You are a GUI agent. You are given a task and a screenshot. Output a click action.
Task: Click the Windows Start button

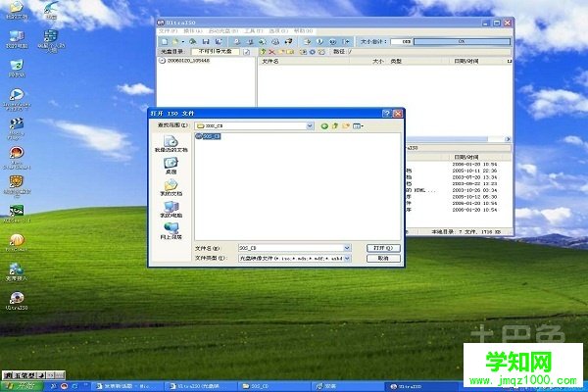pyautogui.click(x=22, y=386)
